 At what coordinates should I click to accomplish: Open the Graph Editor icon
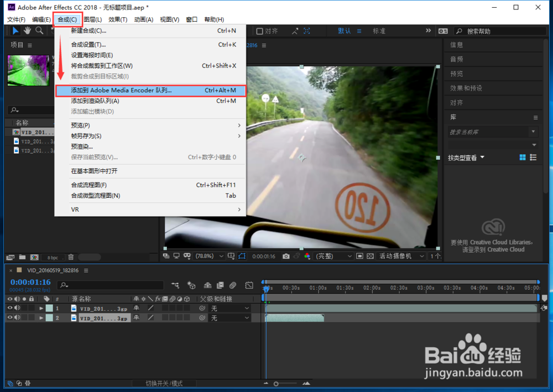(249, 285)
